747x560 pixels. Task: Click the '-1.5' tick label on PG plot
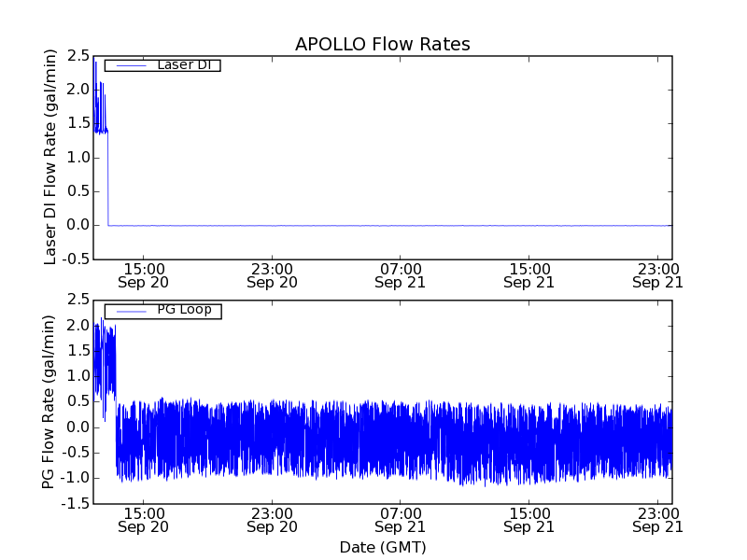75,503
